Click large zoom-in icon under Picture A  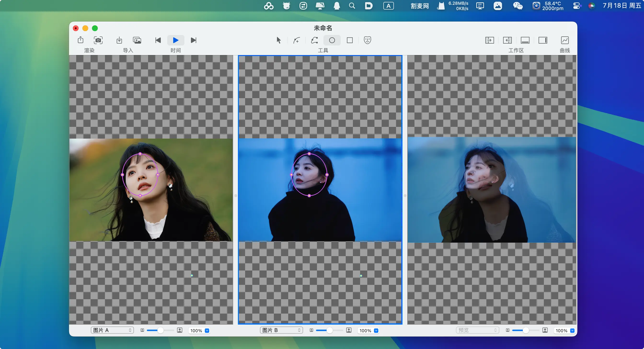click(x=180, y=330)
